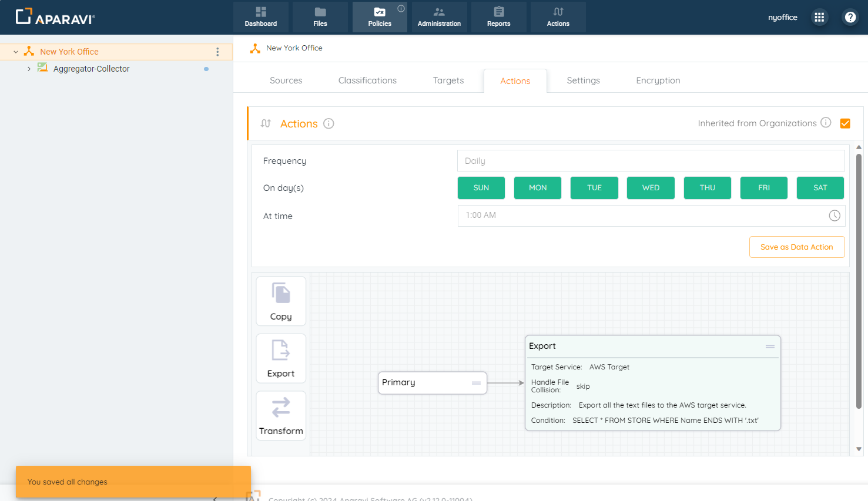The image size is (868, 501).
Task: Click the clock icon in time field
Action: (x=834, y=216)
